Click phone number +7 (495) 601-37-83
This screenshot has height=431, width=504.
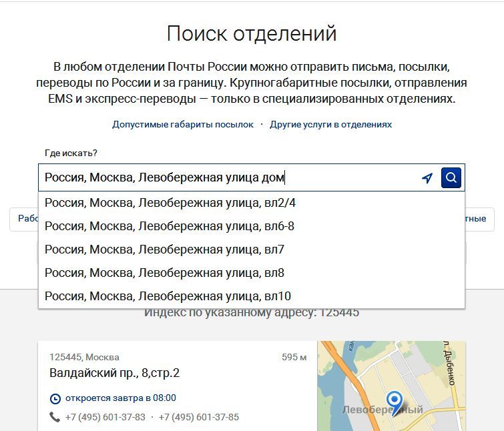tap(105, 417)
